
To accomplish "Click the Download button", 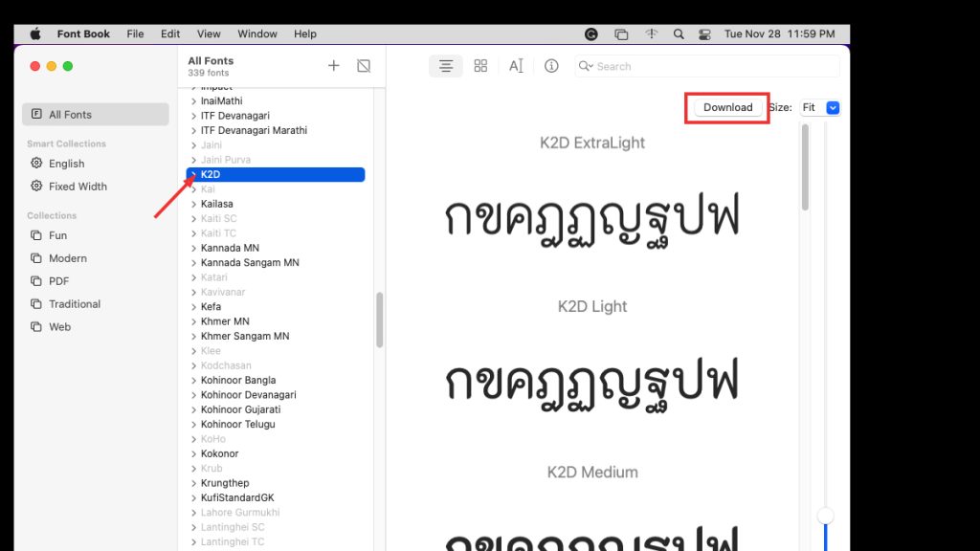I will (726, 107).
